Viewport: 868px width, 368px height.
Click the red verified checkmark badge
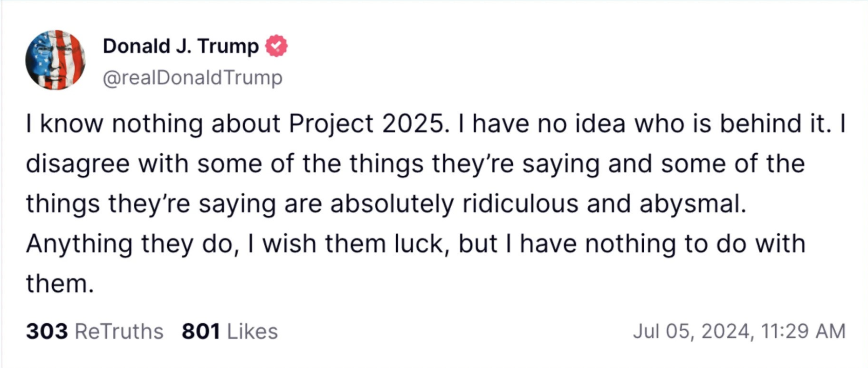click(276, 46)
